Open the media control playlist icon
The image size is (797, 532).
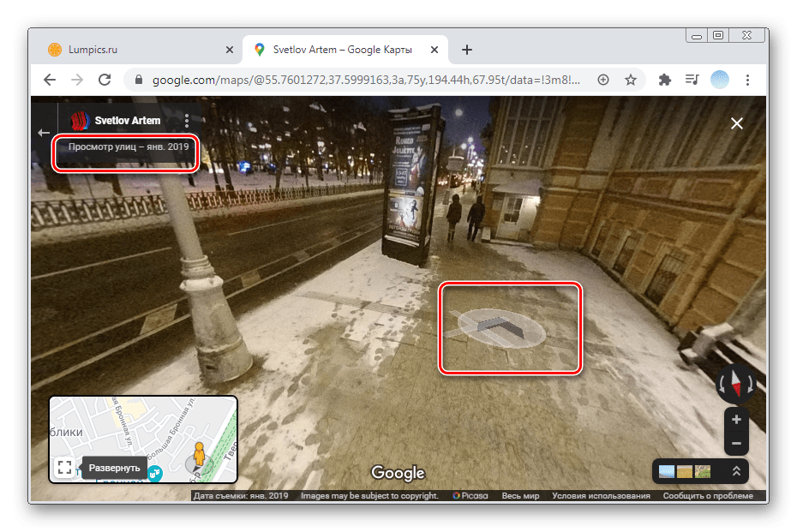coord(692,80)
